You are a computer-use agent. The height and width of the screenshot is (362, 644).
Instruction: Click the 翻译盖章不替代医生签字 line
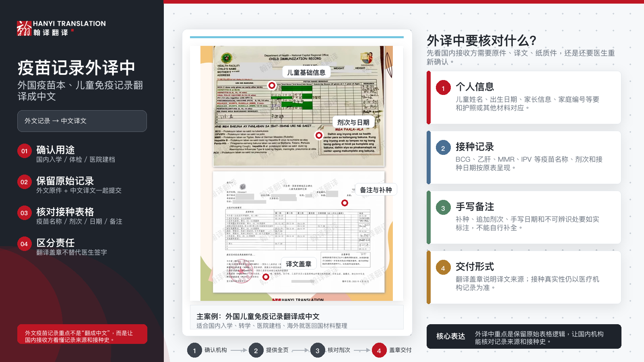(x=72, y=253)
